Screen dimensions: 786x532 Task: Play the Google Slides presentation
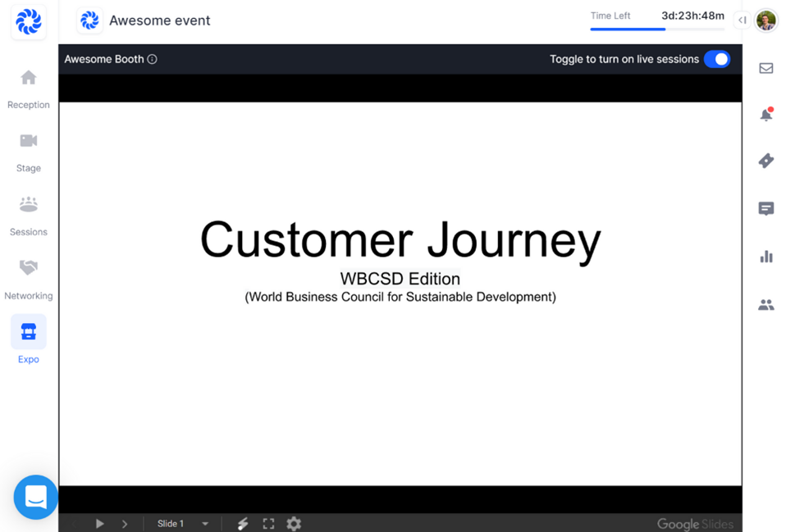click(100, 524)
